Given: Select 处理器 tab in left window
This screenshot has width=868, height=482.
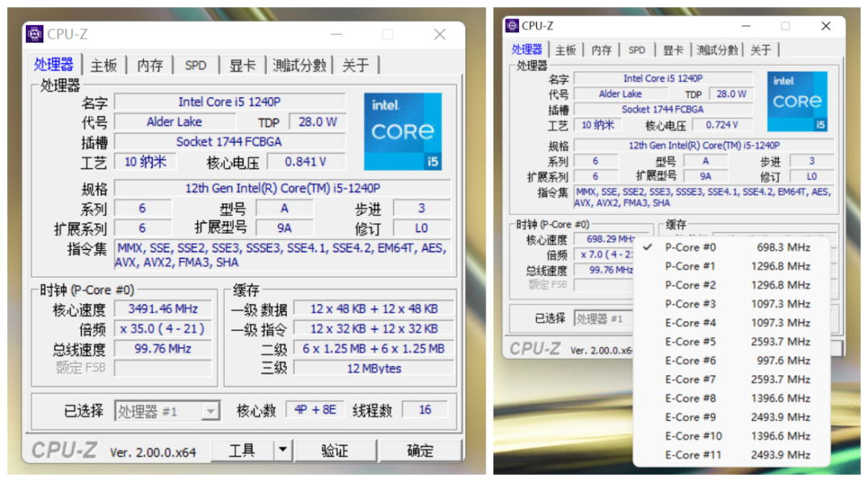Looking at the screenshot, I should [x=54, y=65].
